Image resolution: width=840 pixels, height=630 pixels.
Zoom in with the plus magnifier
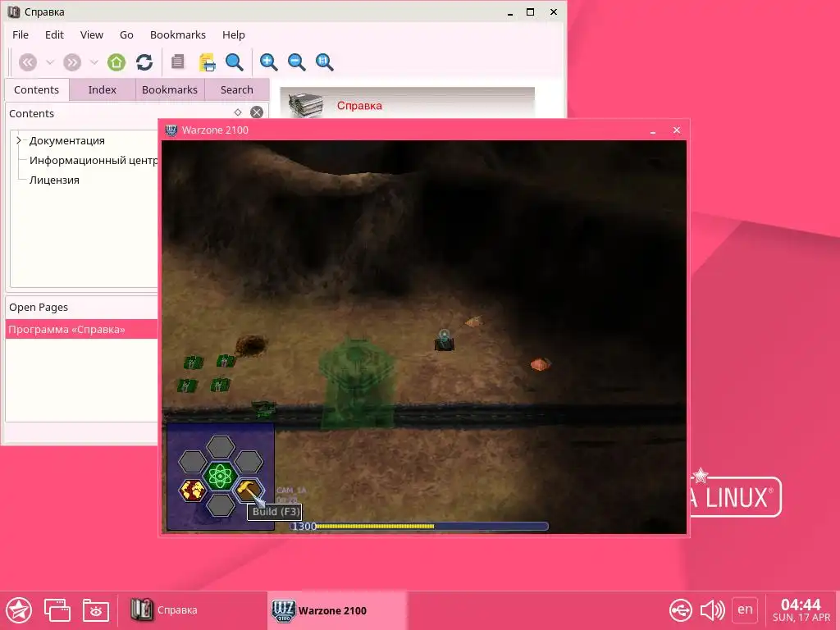coord(268,62)
